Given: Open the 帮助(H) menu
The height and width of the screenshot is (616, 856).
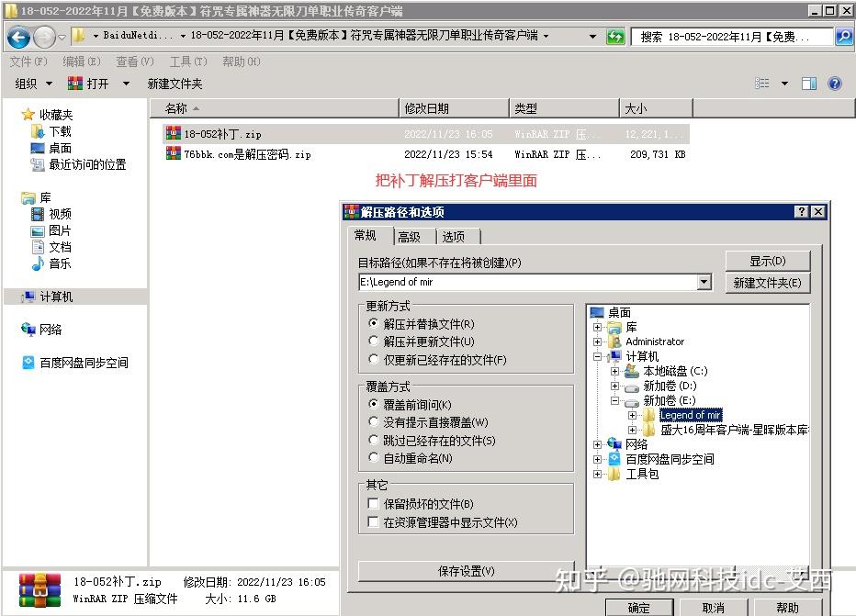Looking at the screenshot, I should [x=242, y=62].
